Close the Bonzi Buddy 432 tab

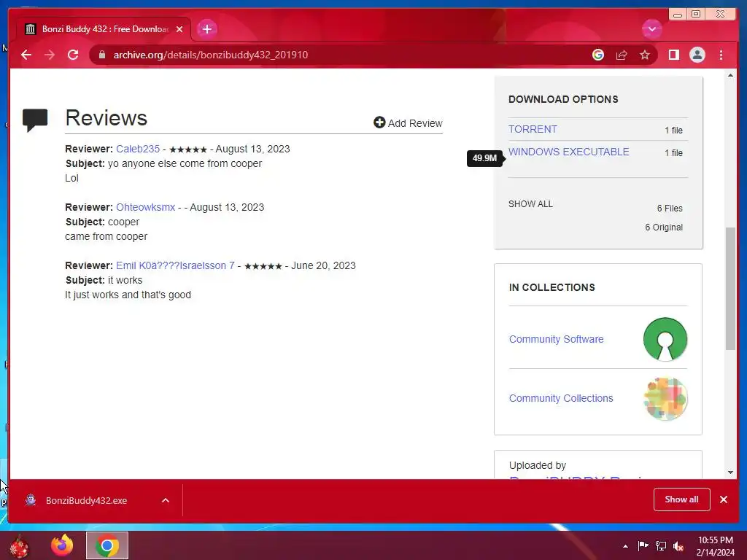179,29
